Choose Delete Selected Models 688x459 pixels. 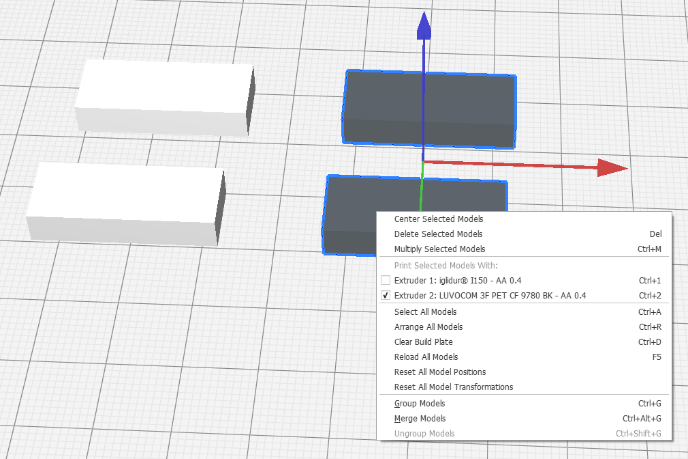439,233
